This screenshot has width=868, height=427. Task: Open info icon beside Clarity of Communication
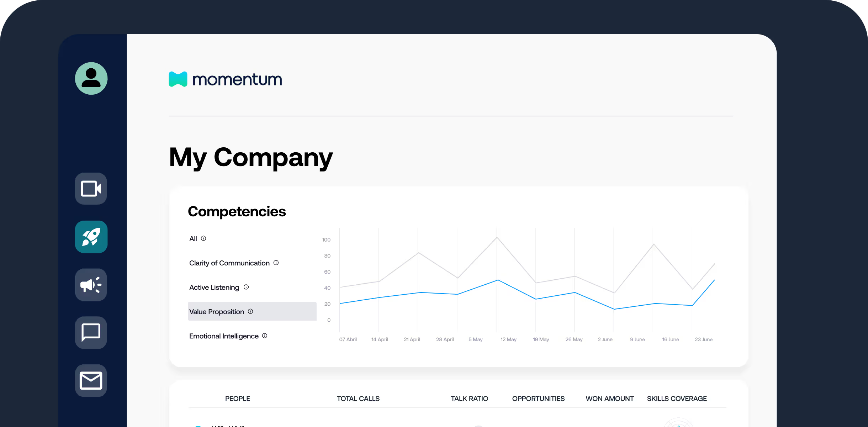[276, 263]
